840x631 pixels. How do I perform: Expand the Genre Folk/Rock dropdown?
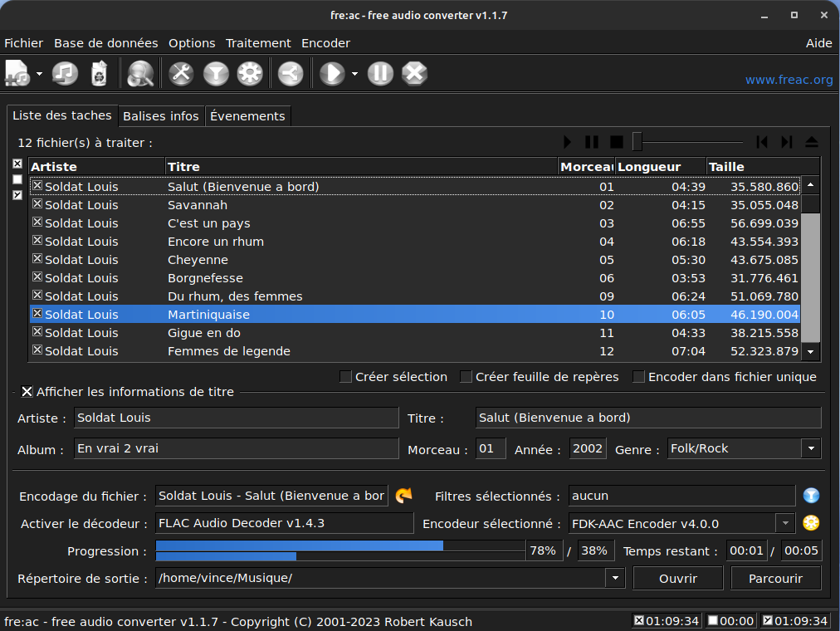pyautogui.click(x=810, y=448)
